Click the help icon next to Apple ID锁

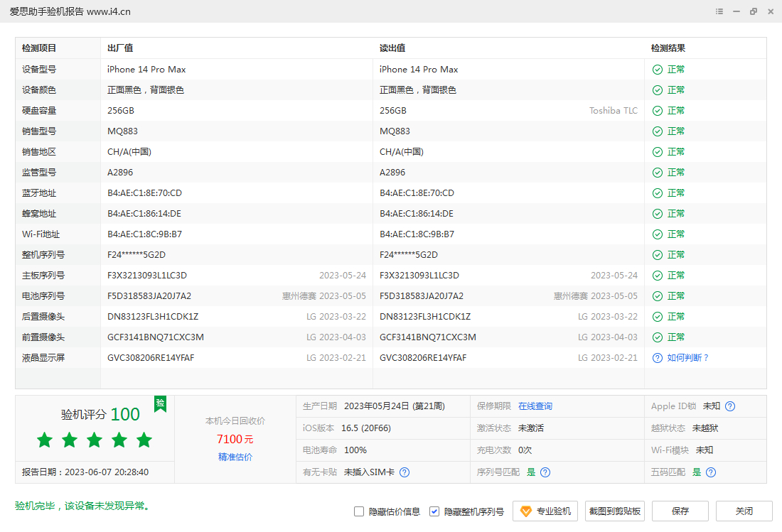tap(730, 406)
